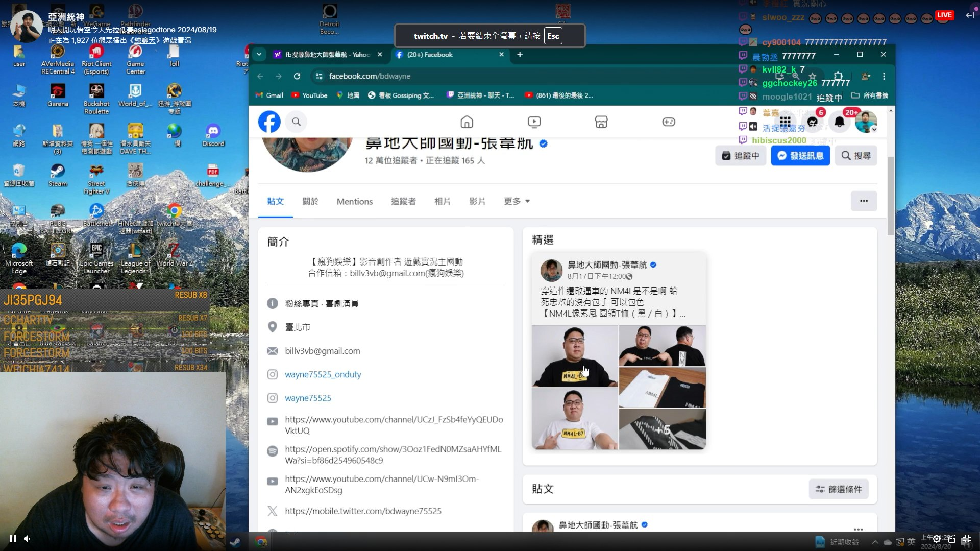Switch to the 關於 tab
The width and height of the screenshot is (980, 551).
coord(310,201)
